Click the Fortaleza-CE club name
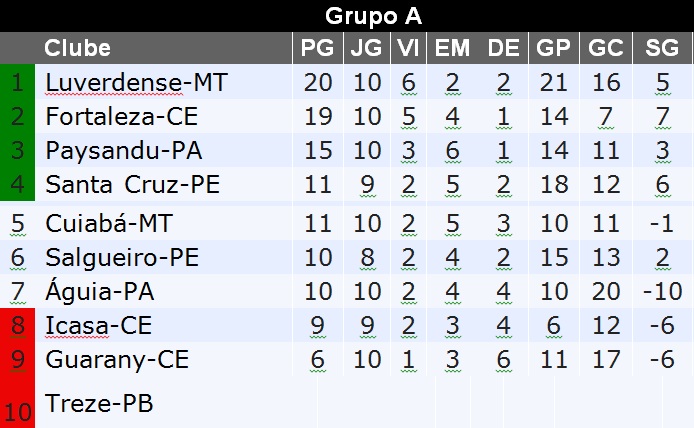Viewport: 694px width, 428px height. (124, 117)
